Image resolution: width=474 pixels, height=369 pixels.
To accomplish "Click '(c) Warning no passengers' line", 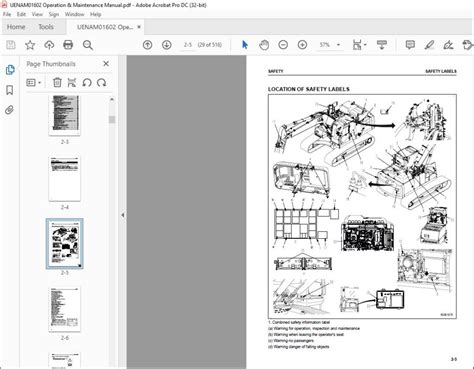I will (x=291, y=341).
